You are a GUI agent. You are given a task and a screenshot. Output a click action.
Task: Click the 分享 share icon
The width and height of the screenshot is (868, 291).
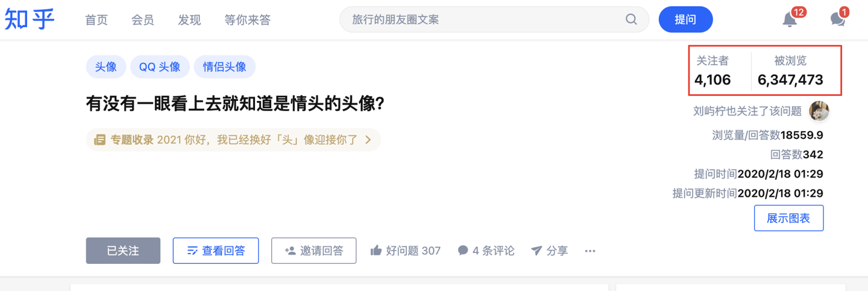(x=536, y=251)
